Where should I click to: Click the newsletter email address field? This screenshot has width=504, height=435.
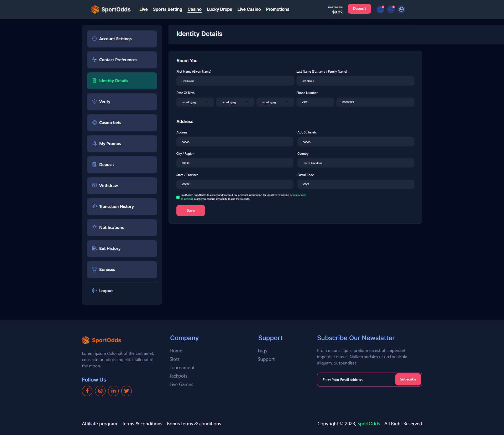tap(356, 380)
